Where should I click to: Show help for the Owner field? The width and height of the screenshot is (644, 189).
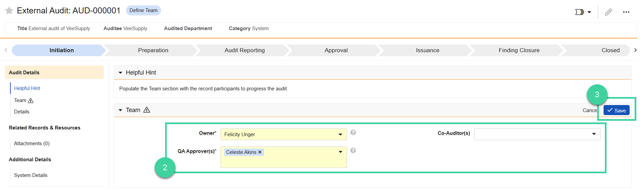coord(353,132)
